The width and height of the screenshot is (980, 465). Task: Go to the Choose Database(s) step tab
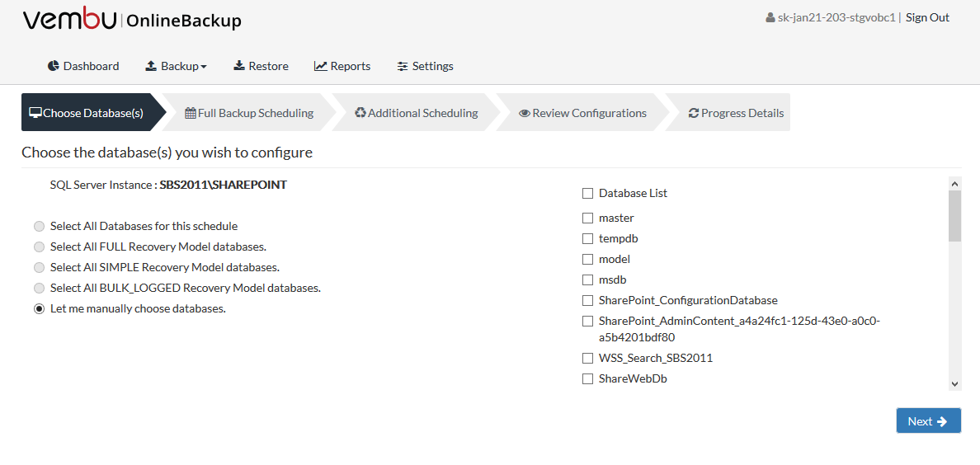coord(87,112)
